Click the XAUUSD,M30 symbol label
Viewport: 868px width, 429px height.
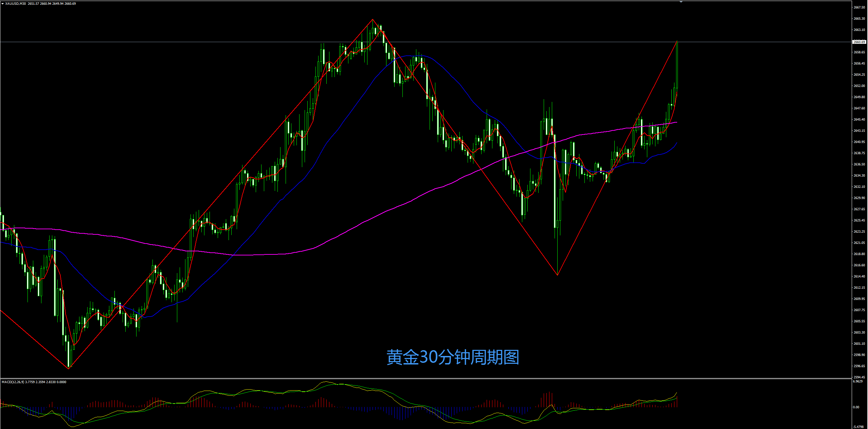point(16,4)
